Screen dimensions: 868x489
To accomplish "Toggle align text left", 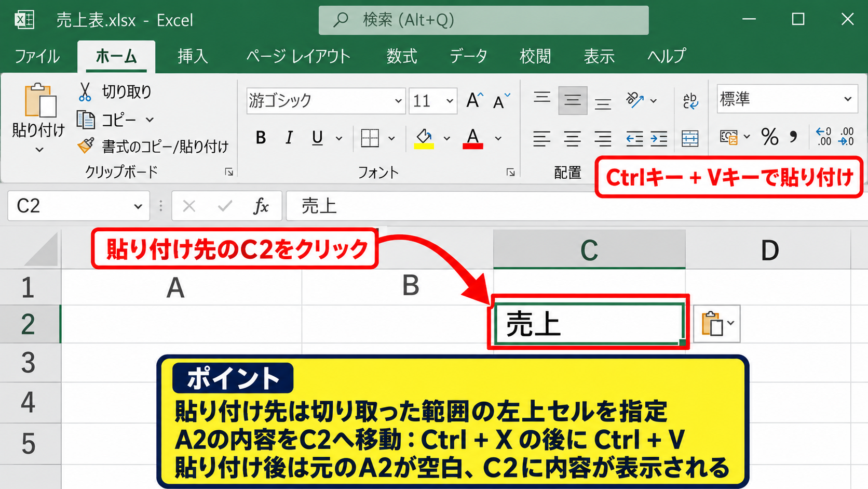I will click(x=542, y=139).
